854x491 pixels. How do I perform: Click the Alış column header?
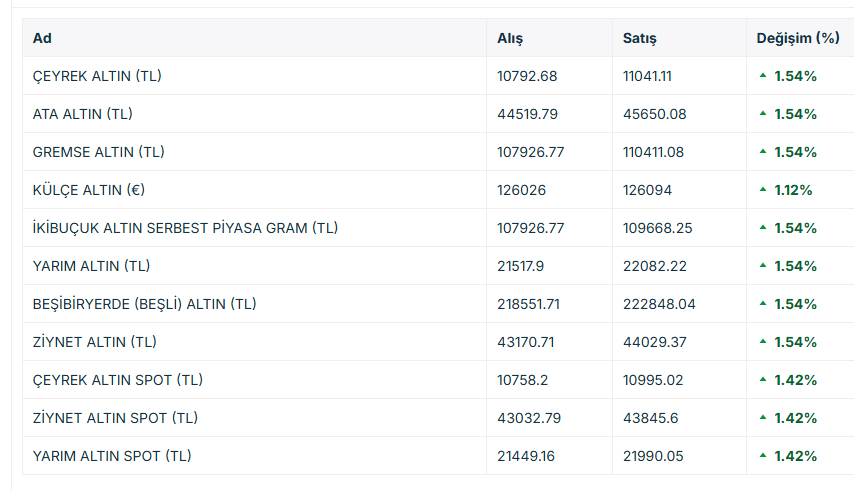click(x=510, y=38)
